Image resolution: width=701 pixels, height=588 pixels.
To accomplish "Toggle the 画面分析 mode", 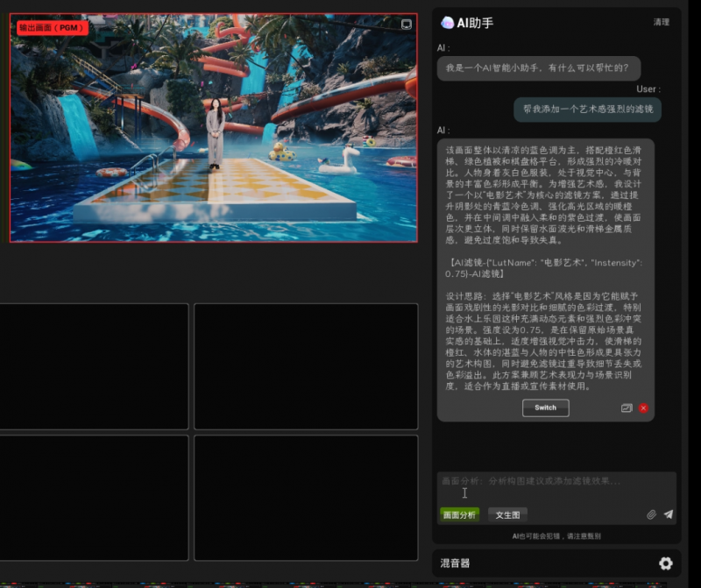I will (460, 514).
